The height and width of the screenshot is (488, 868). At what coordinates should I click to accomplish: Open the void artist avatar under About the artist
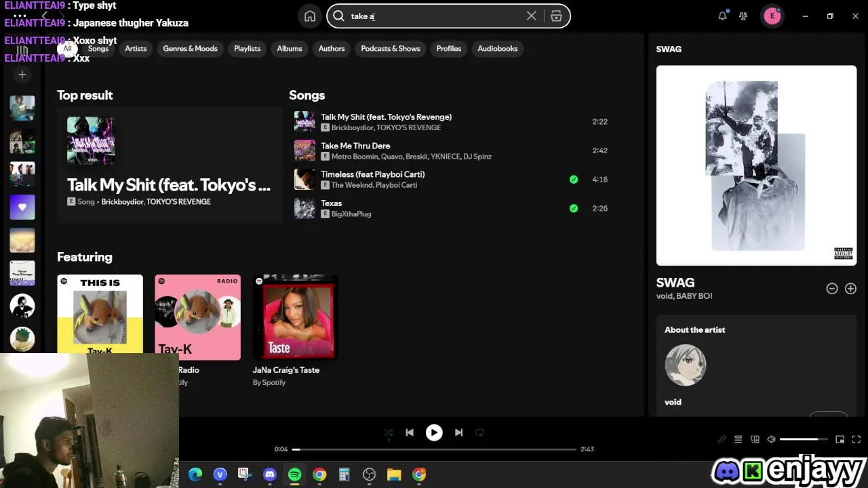click(685, 365)
